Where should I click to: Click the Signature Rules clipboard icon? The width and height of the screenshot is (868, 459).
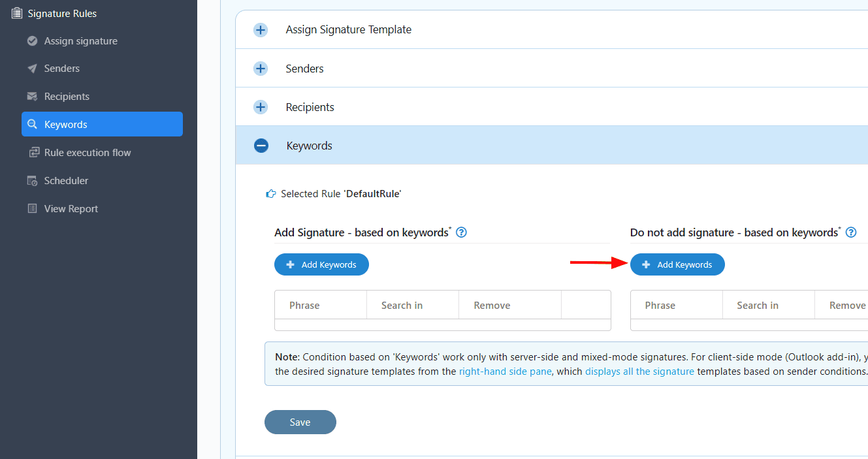[16, 13]
